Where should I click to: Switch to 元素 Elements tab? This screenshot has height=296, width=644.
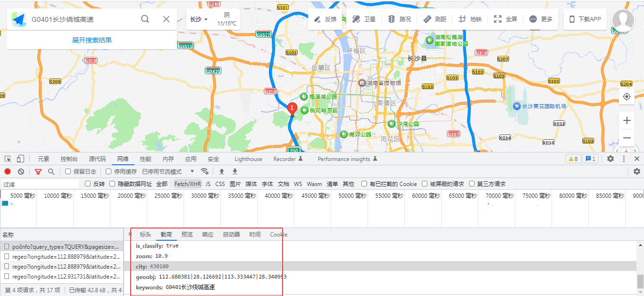click(x=43, y=159)
